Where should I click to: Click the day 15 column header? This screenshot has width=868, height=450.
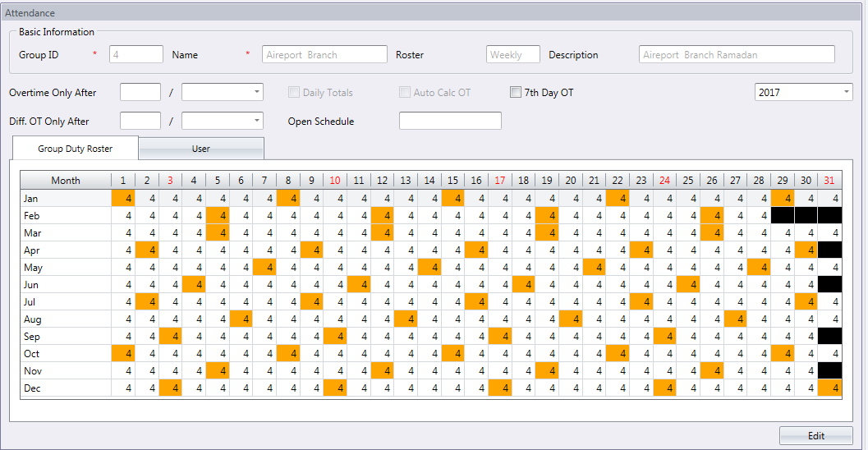[452, 181]
